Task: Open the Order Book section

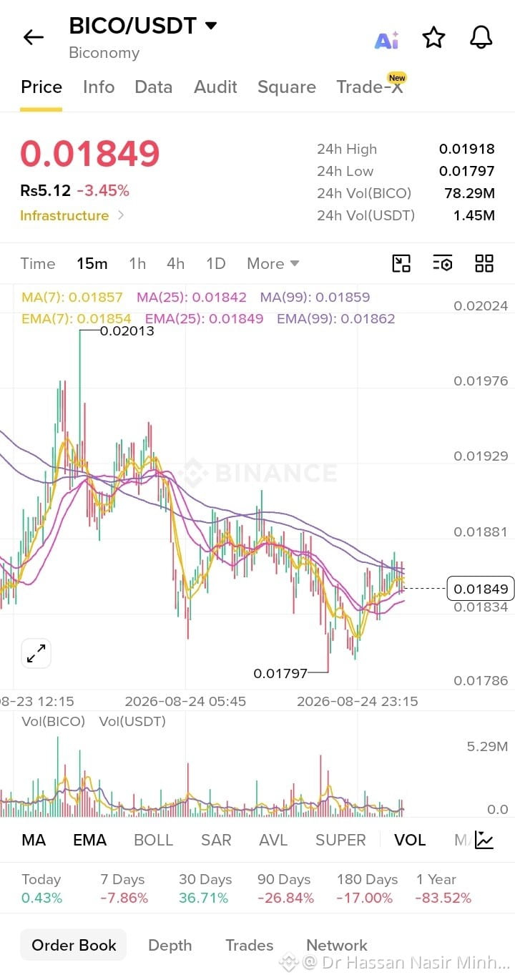Action: [74, 945]
